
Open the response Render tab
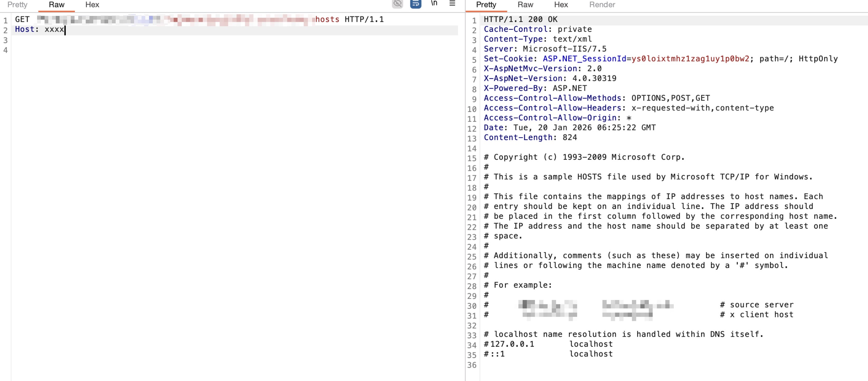tap(602, 5)
